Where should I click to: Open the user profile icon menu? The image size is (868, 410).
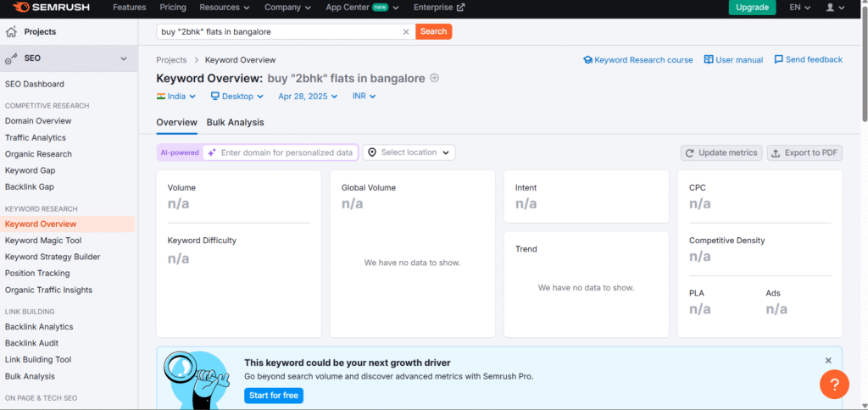(836, 8)
